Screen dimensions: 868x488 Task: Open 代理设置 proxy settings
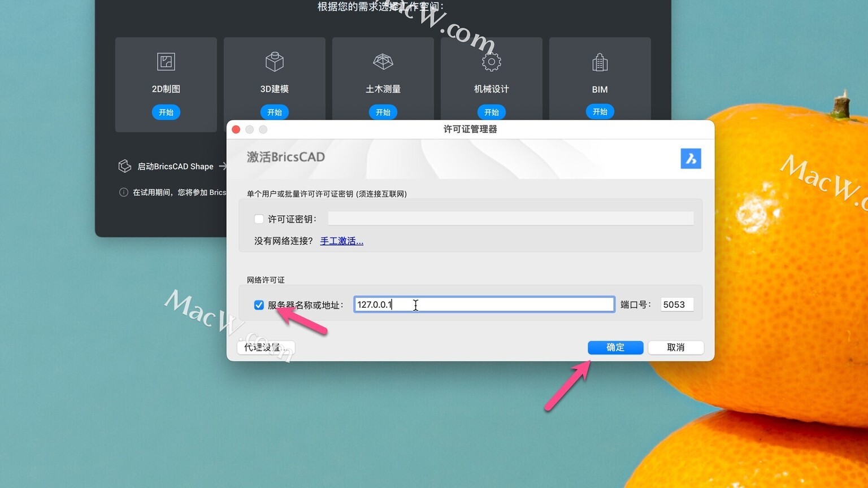point(266,347)
